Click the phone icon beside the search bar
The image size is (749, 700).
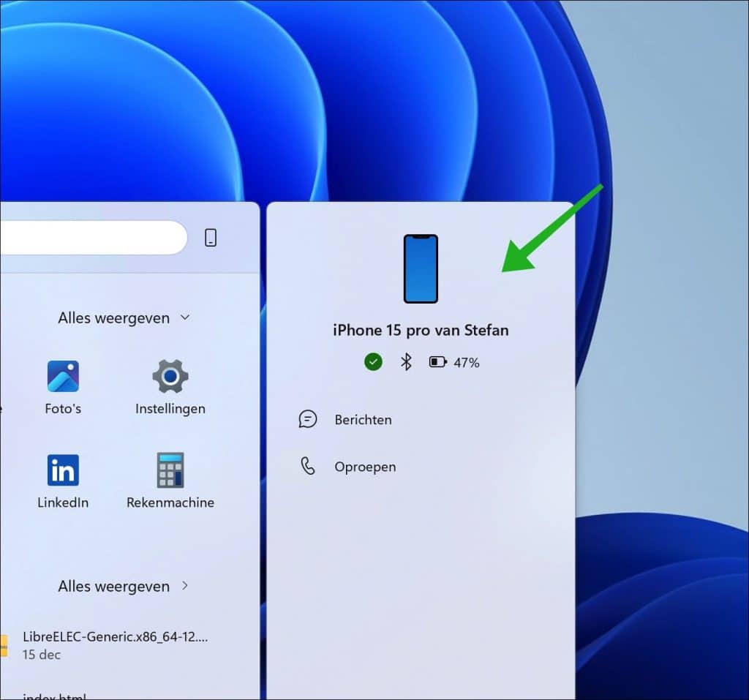pyautogui.click(x=211, y=237)
